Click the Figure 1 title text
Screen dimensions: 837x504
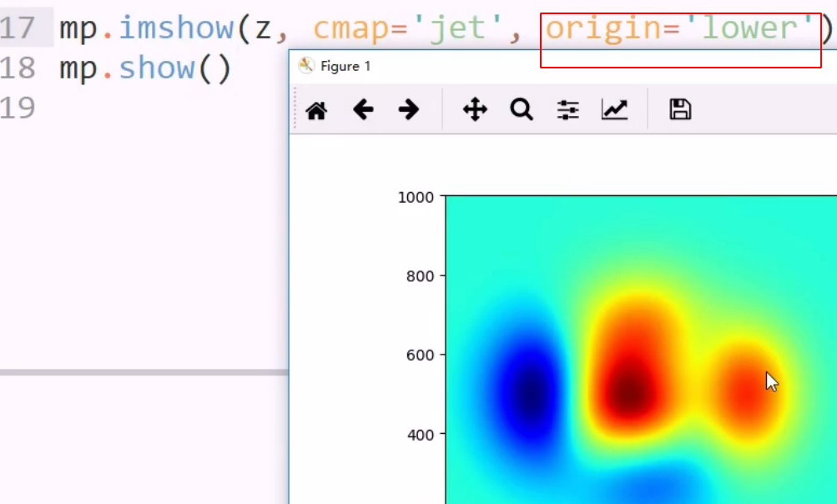click(345, 66)
